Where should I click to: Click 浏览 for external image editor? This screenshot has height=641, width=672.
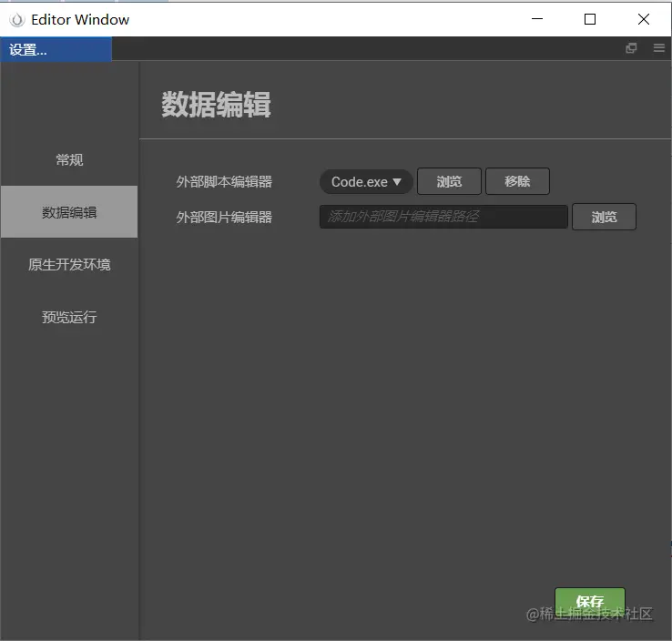click(x=604, y=217)
